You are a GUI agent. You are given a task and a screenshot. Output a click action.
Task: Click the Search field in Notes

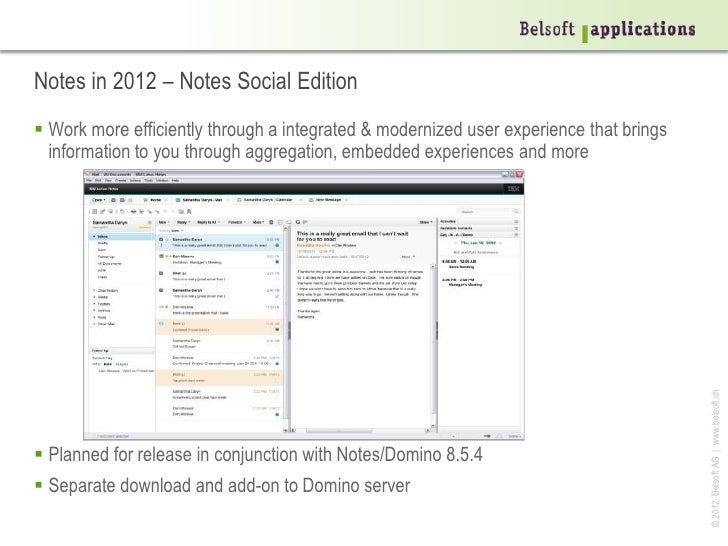click(488, 212)
